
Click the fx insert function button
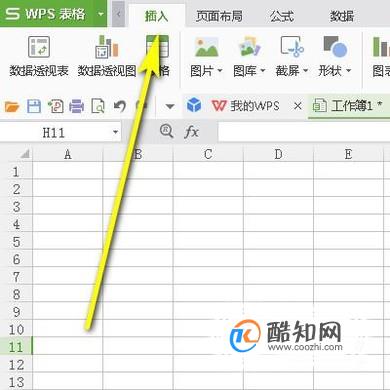[x=192, y=132]
